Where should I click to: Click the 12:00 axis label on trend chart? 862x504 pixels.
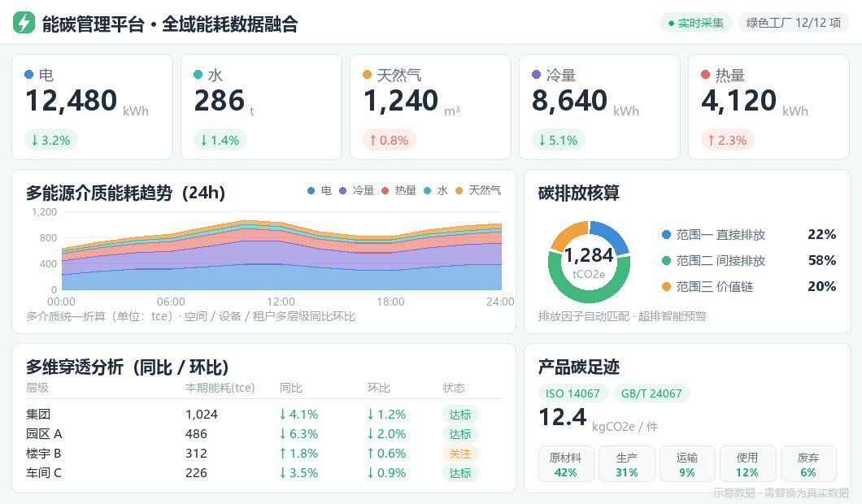(x=281, y=302)
